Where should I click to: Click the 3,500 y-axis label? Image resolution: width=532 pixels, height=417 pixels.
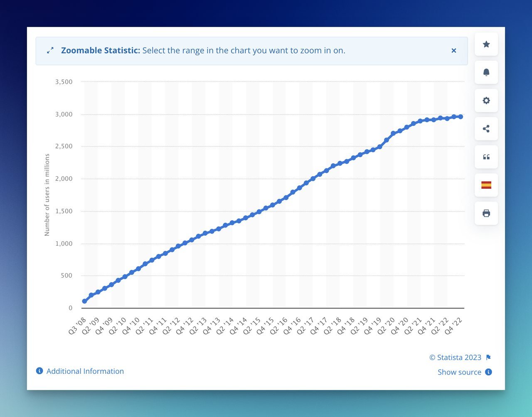[x=64, y=82]
